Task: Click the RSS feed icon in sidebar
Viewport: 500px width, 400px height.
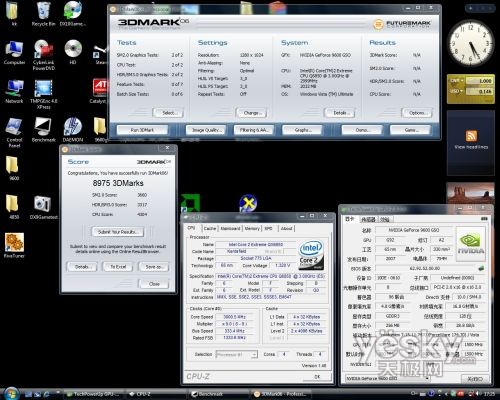Action: (x=471, y=136)
